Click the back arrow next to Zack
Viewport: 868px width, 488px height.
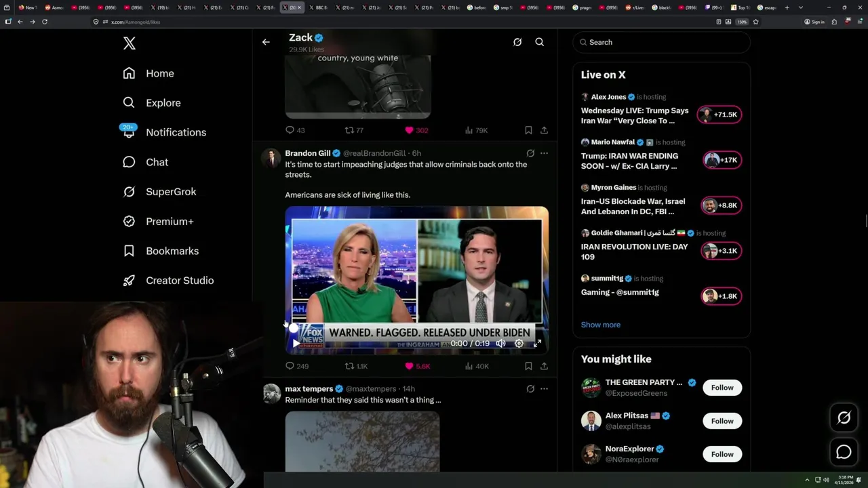[266, 42]
